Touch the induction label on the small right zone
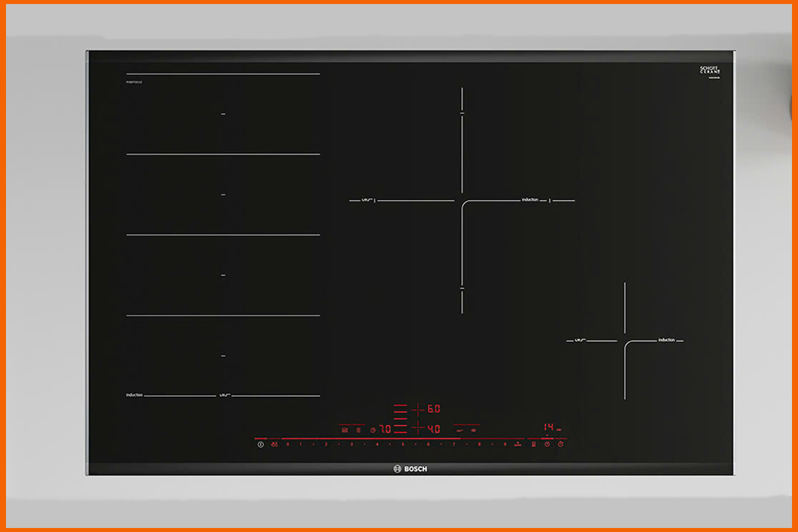 666,340
